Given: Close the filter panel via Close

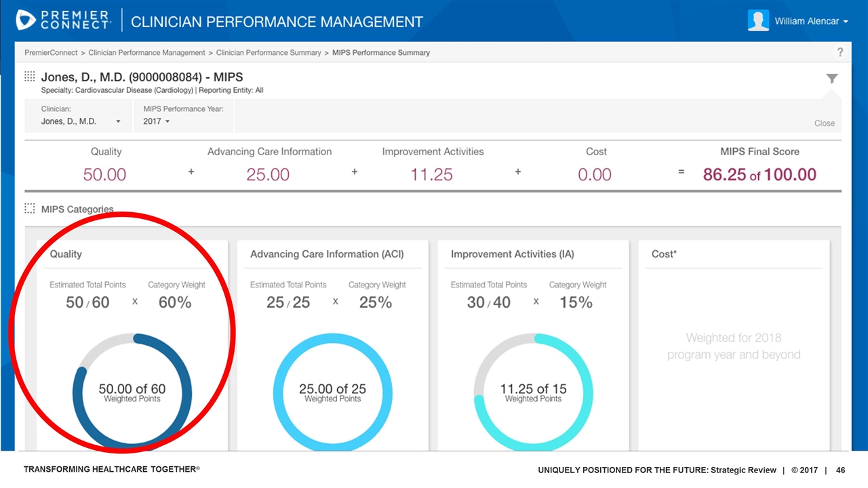Looking at the screenshot, I should [825, 123].
